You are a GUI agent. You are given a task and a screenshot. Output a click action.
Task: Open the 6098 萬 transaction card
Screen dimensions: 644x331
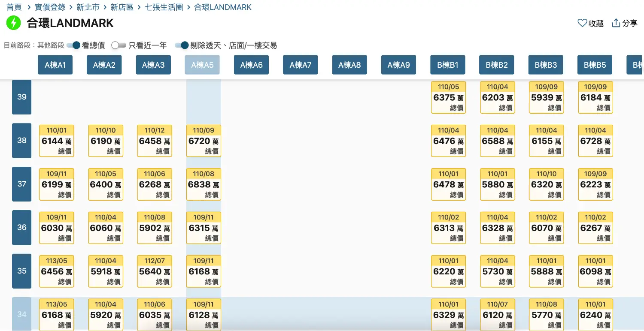tap(595, 271)
